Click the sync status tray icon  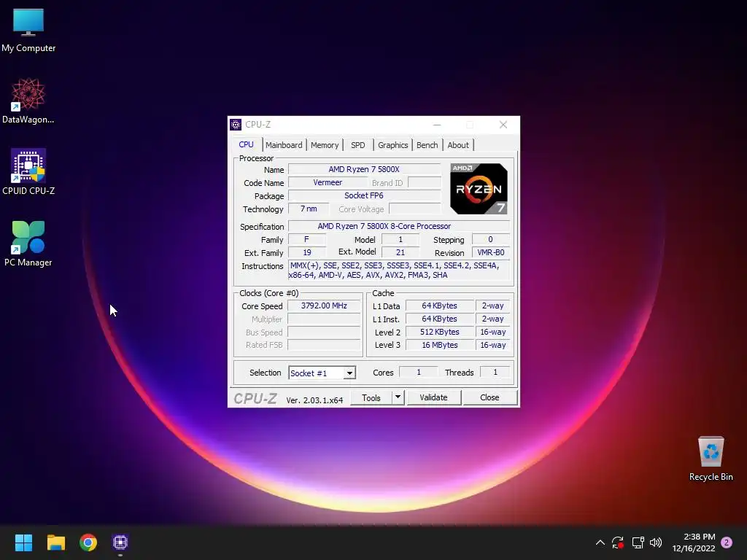(x=618, y=542)
